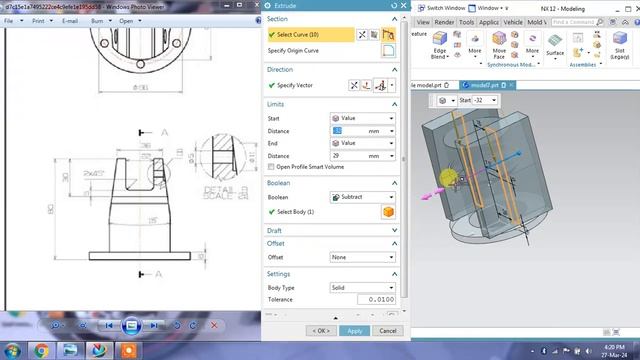Open the Boolean Subtract dropdown
The image size is (640, 360).
tap(362, 197)
